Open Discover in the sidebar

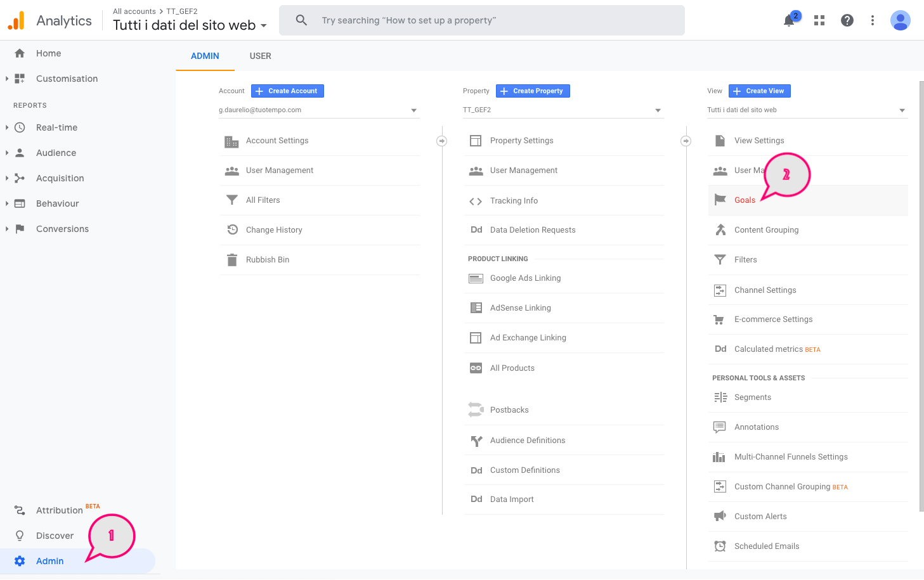point(55,536)
